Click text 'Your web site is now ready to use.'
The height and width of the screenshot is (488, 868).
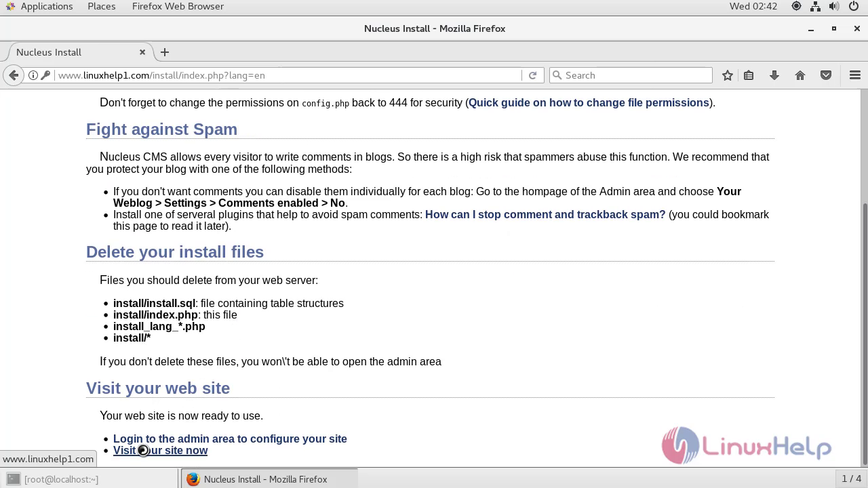pos(181,416)
